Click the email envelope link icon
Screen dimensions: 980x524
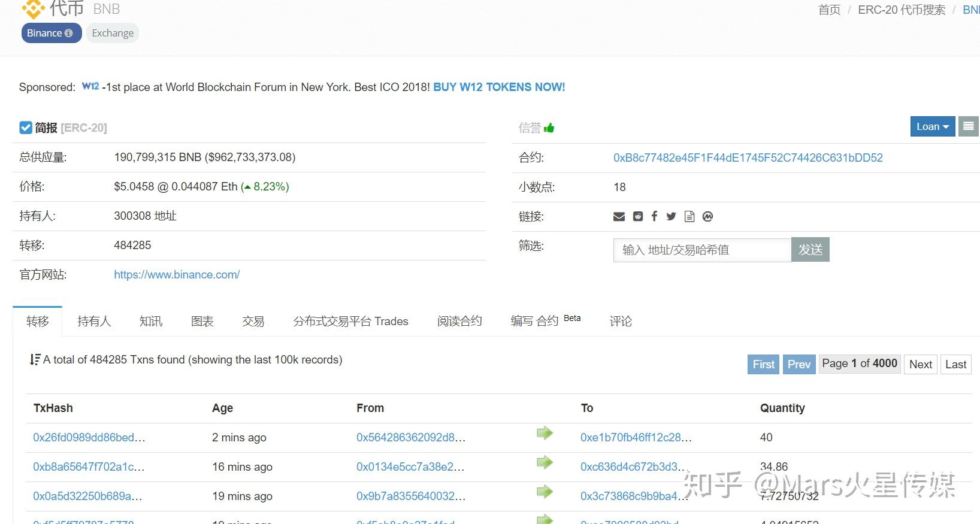[x=619, y=217]
